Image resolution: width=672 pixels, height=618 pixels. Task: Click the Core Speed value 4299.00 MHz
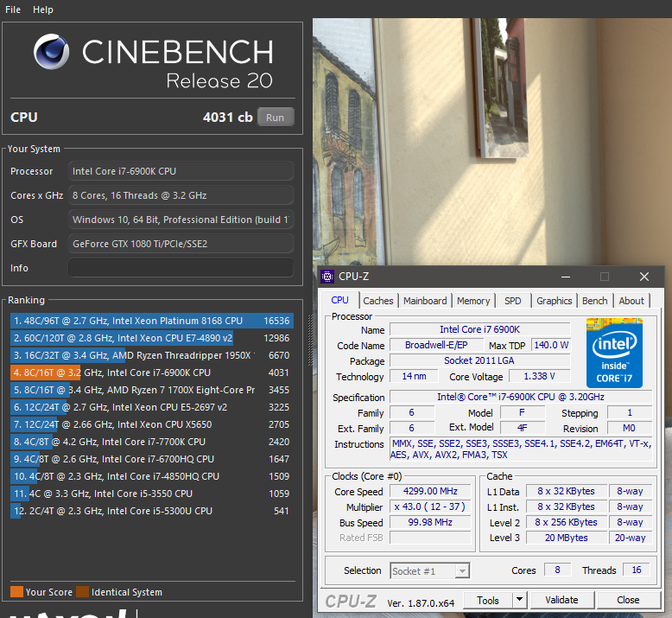pyautogui.click(x=430, y=491)
